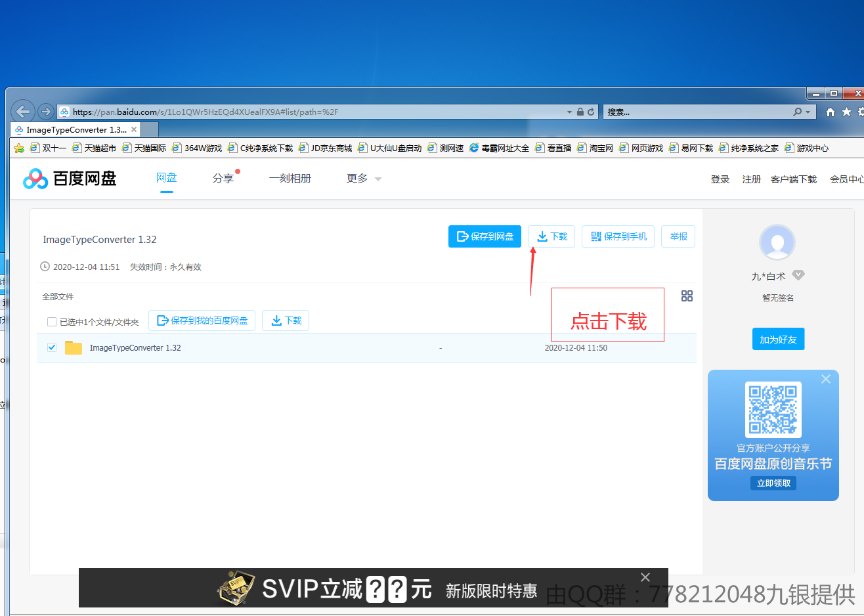Screen dimensions: 864x616
Task: Click the SVIP立减 promotional banner
Action: tap(374, 588)
